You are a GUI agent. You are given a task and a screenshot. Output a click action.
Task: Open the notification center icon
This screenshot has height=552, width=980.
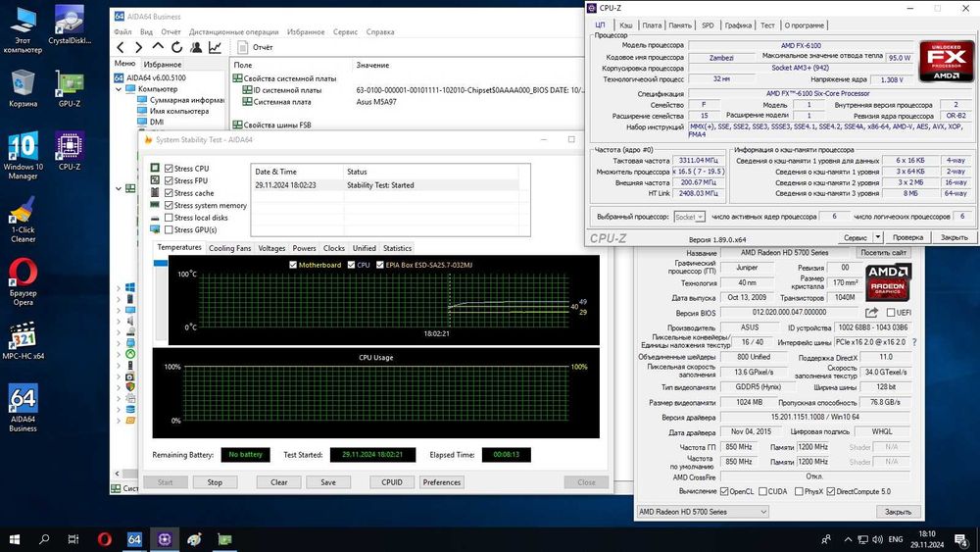(x=960, y=539)
